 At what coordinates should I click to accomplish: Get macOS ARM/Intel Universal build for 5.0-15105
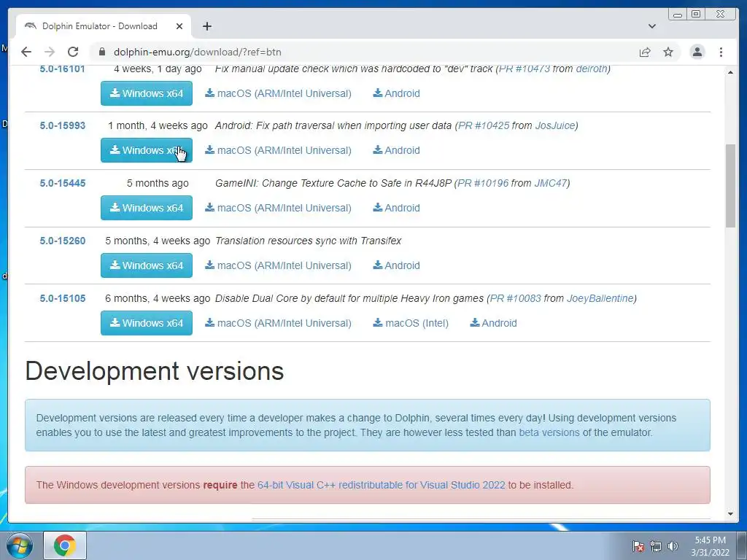(x=278, y=323)
